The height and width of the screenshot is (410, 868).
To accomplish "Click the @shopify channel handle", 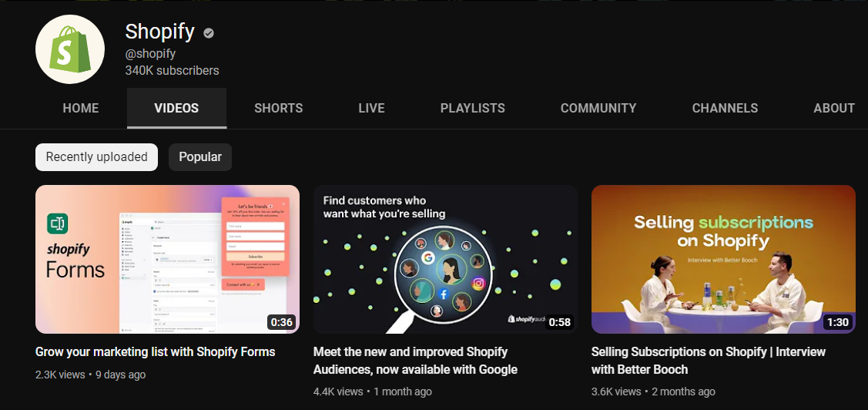I will (x=150, y=54).
